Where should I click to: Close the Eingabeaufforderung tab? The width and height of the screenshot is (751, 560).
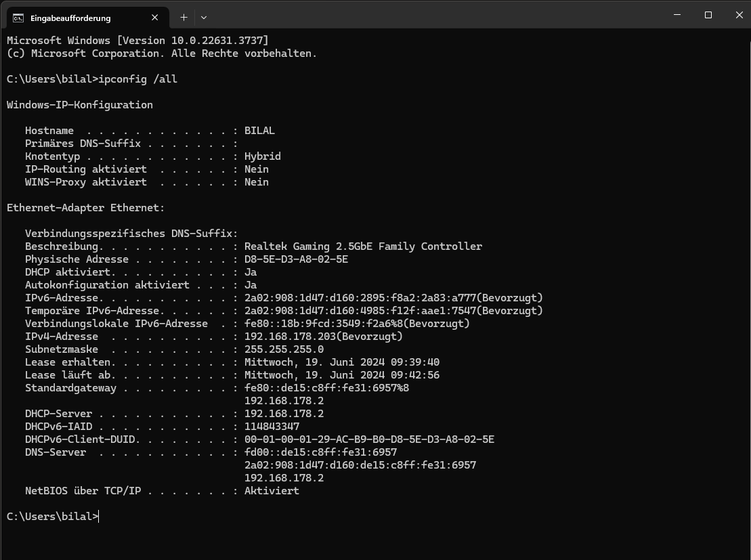[x=154, y=18]
